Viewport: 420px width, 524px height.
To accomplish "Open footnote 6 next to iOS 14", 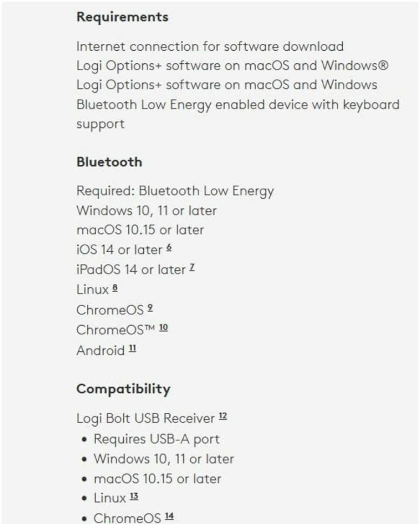I will coord(169,248).
